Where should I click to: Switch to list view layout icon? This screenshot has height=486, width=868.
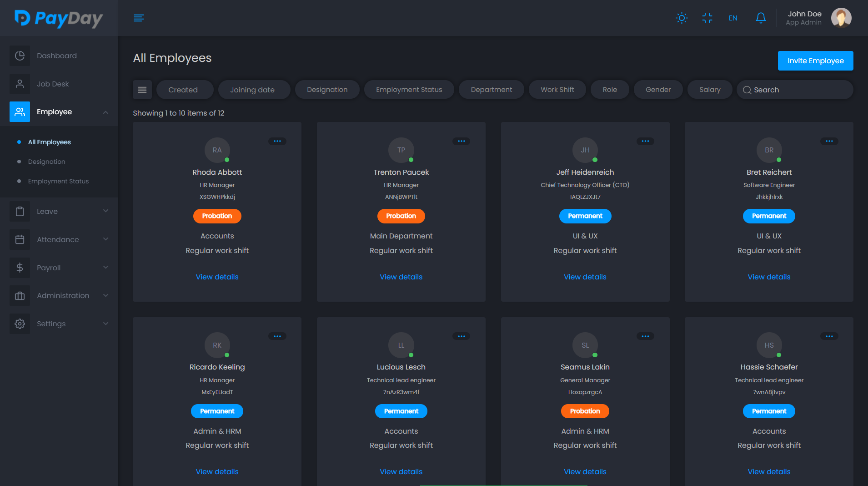coord(142,90)
